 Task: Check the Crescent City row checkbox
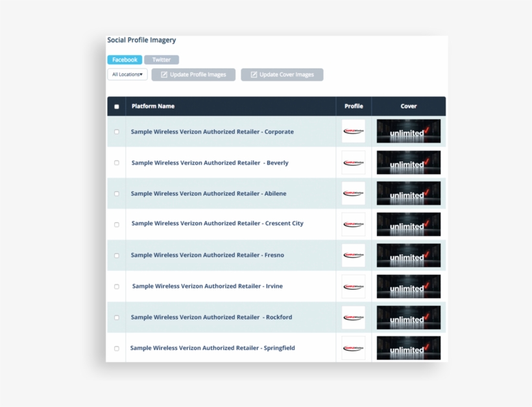117,225
